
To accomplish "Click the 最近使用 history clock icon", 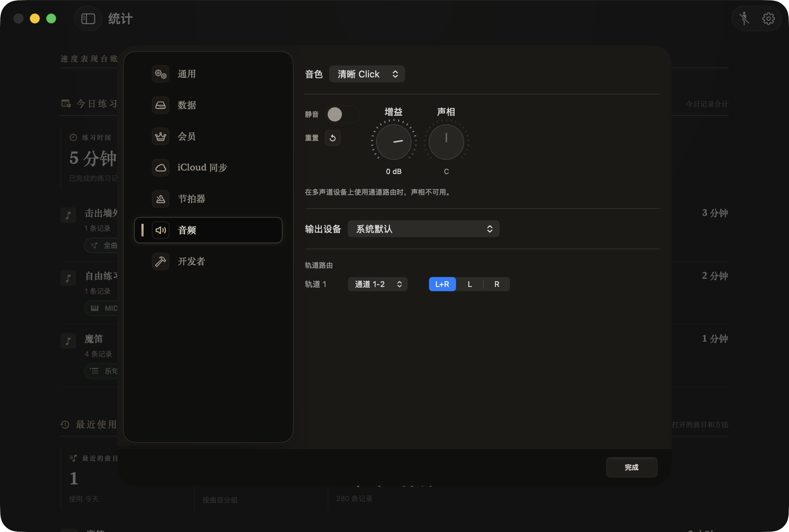I will [65, 424].
